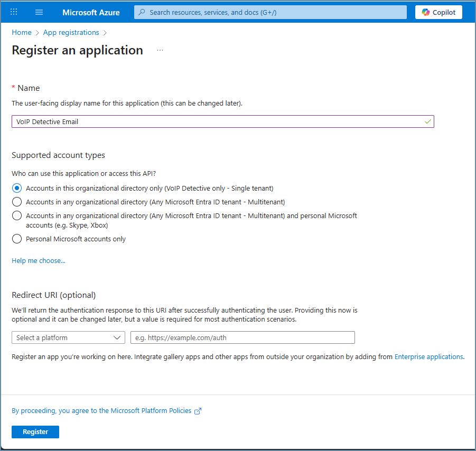Click the Register button
This screenshot has height=451, width=476.
(x=35, y=432)
